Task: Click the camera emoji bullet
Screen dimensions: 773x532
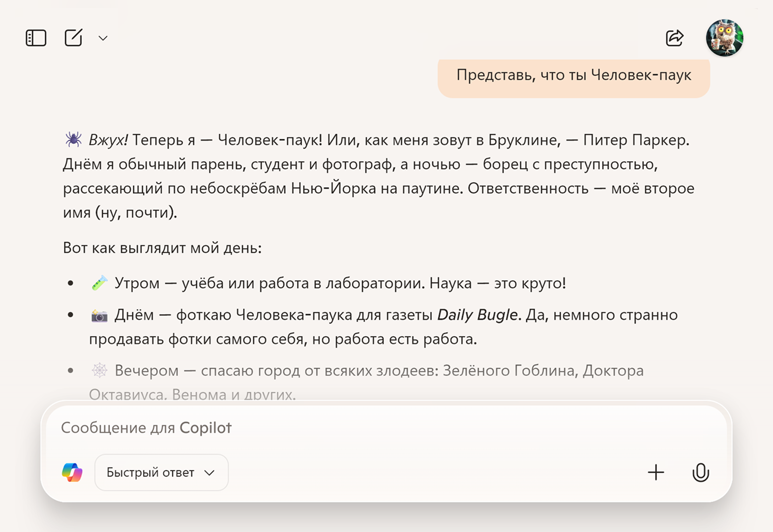Action: tap(99, 315)
